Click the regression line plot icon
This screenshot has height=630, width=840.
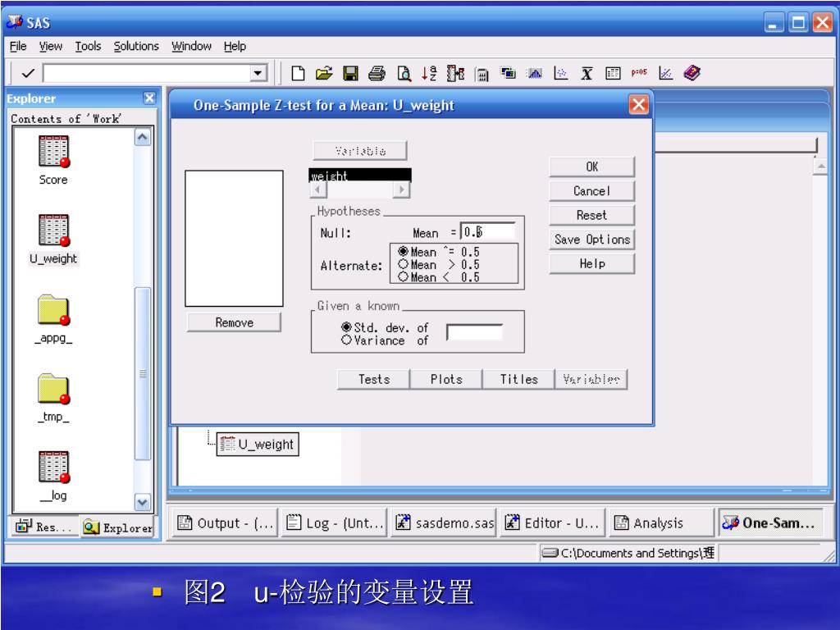(665, 73)
